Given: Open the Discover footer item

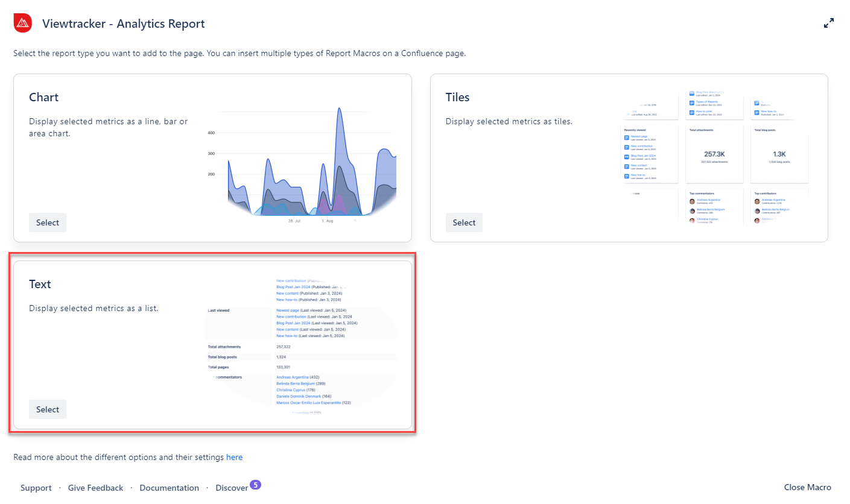Looking at the screenshot, I should click(232, 488).
